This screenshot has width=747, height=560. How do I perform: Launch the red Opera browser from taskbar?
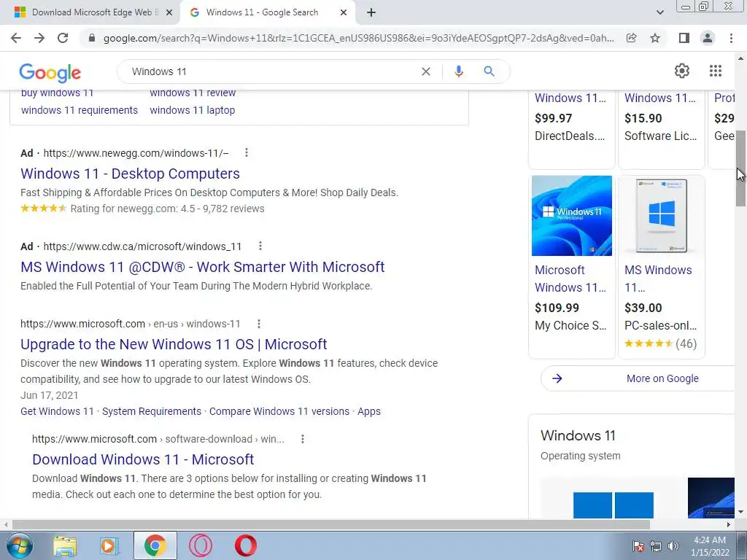pyautogui.click(x=245, y=545)
